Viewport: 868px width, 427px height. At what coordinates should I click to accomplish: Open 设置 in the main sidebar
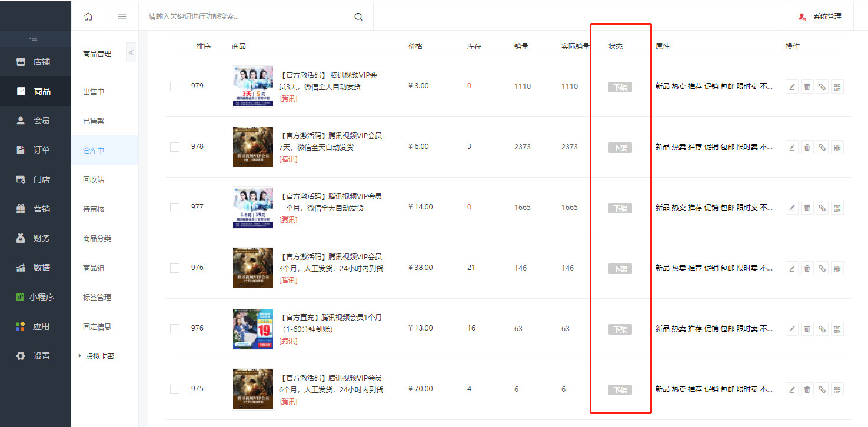click(35, 356)
